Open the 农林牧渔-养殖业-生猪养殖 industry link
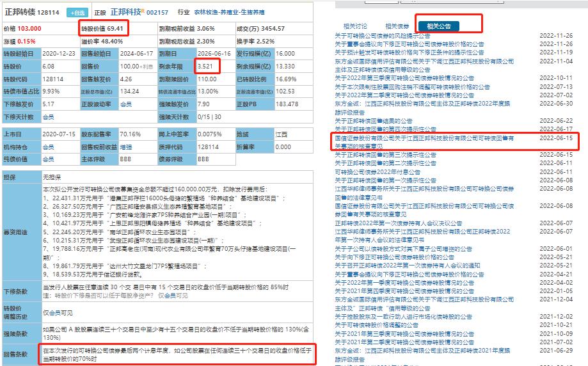 pos(230,12)
